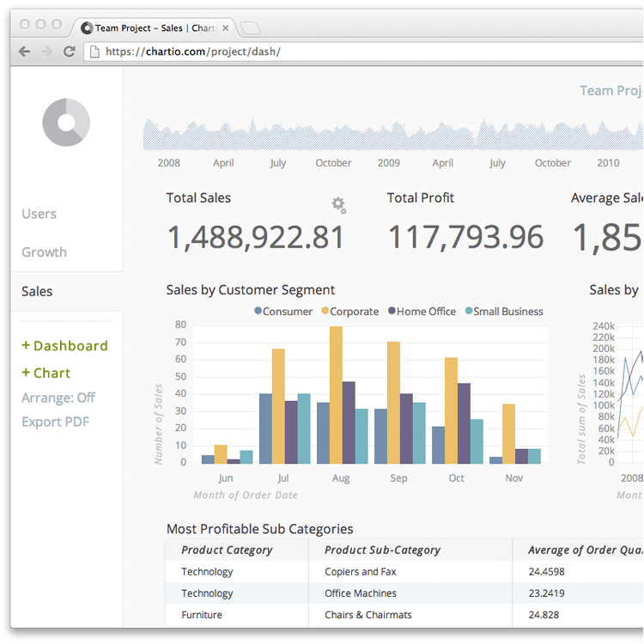This screenshot has width=644, height=644.
Task: Click the Chartio donut logo in the sidebar
Action: 66,123
